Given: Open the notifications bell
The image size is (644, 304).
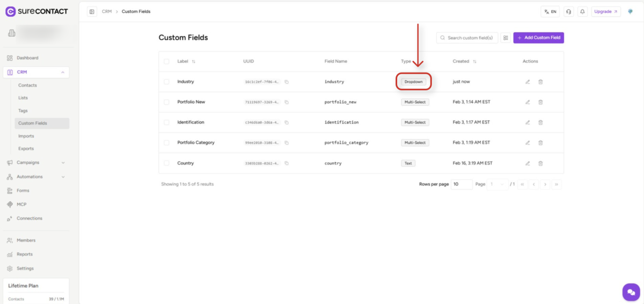Looking at the screenshot, I should coord(582,11).
